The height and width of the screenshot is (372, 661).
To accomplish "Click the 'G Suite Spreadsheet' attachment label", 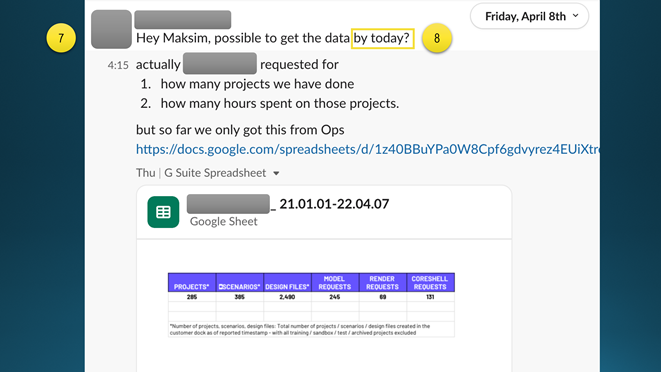I will pos(215,173).
